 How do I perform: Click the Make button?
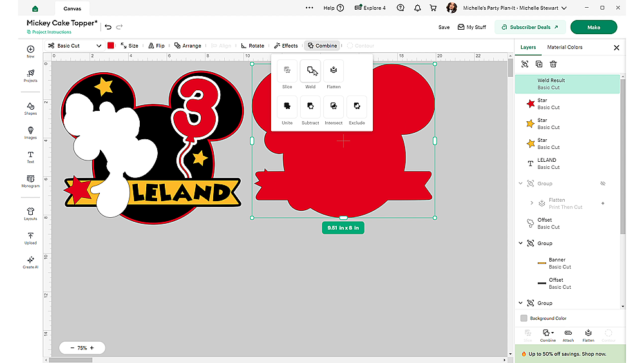(x=594, y=27)
